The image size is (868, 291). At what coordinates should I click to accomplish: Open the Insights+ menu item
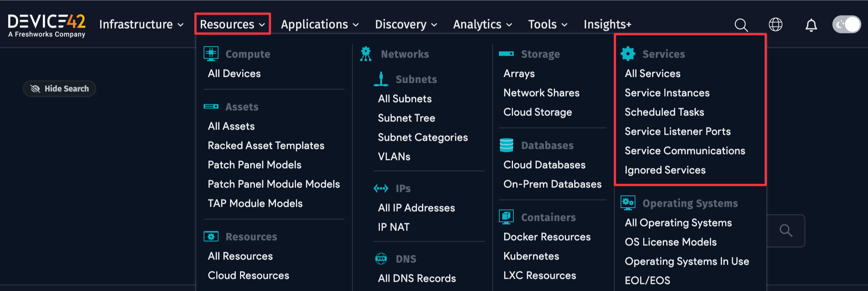pos(607,24)
